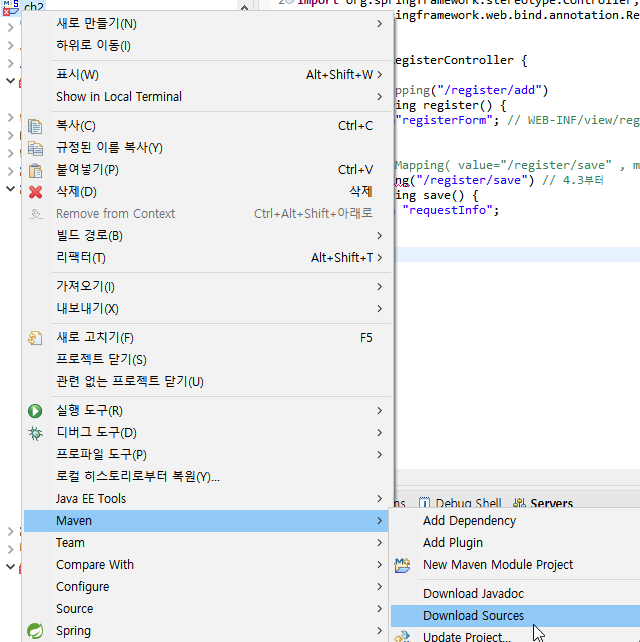
Task: Click the "/register/add" string in editor
Action: (489, 90)
